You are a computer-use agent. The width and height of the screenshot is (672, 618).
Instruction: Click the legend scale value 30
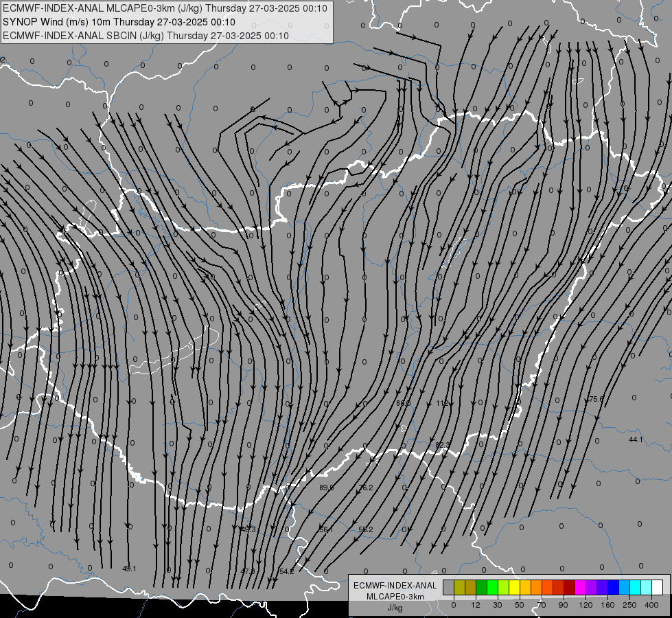(498, 605)
